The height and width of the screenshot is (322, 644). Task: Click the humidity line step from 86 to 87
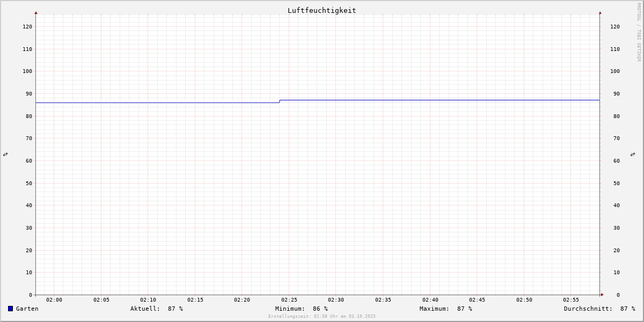pos(280,101)
